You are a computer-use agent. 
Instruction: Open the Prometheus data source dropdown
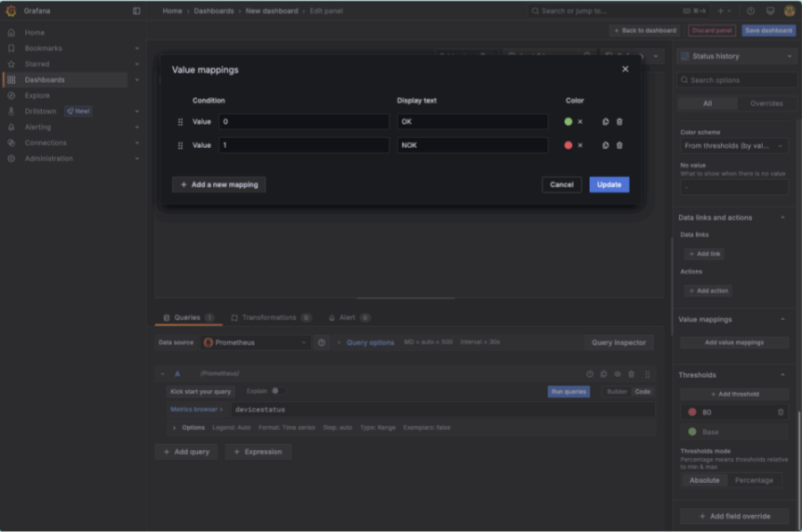(256, 342)
